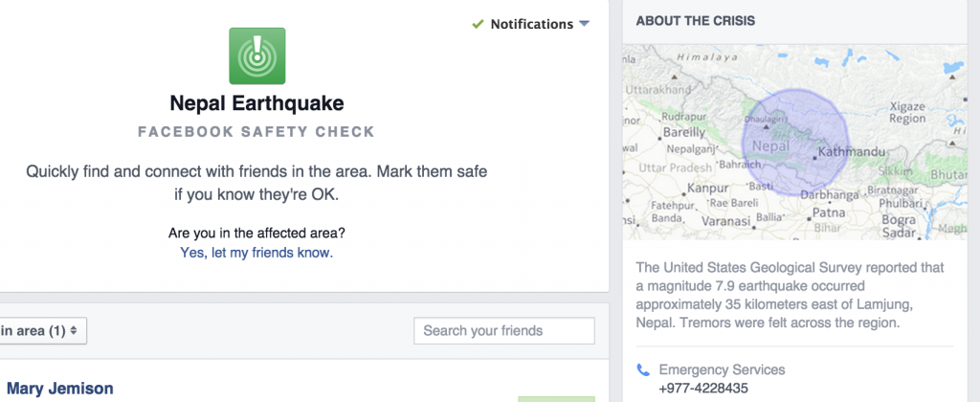Click 'Yes, let my friends know' link

point(256,253)
